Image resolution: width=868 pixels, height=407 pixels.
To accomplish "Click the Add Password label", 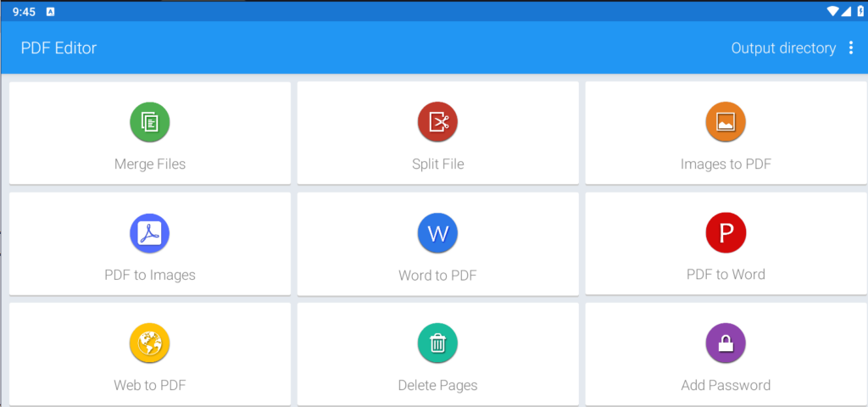I will tap(726, 385).
